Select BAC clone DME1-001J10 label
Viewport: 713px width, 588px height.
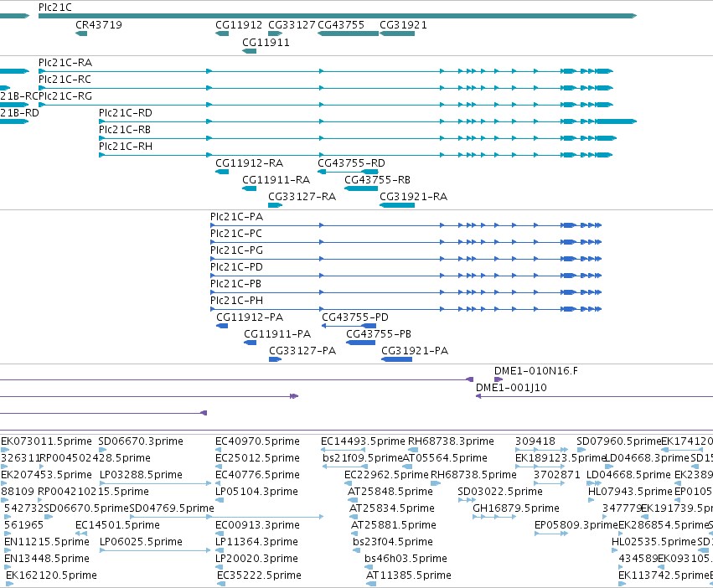coord(511,388)
